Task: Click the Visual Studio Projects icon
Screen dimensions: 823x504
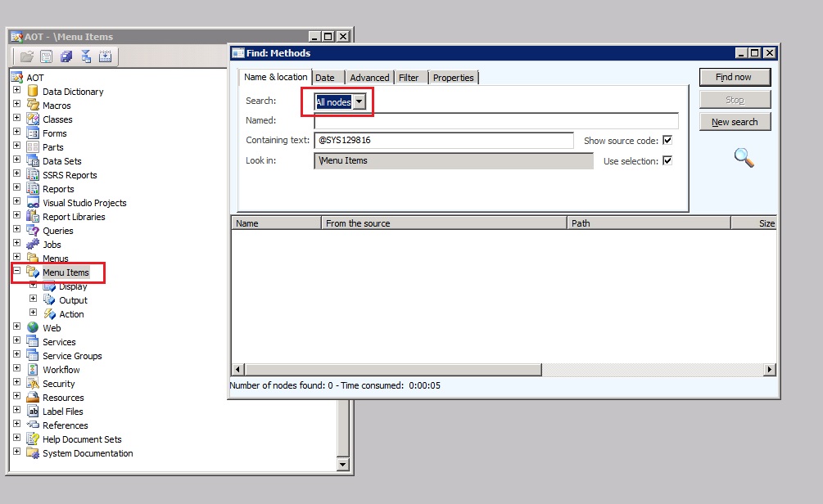Action: tap(33, 203)
